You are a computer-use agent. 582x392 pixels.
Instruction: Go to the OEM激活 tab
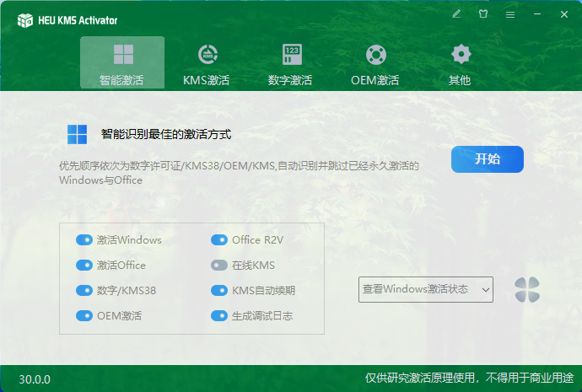375,64
